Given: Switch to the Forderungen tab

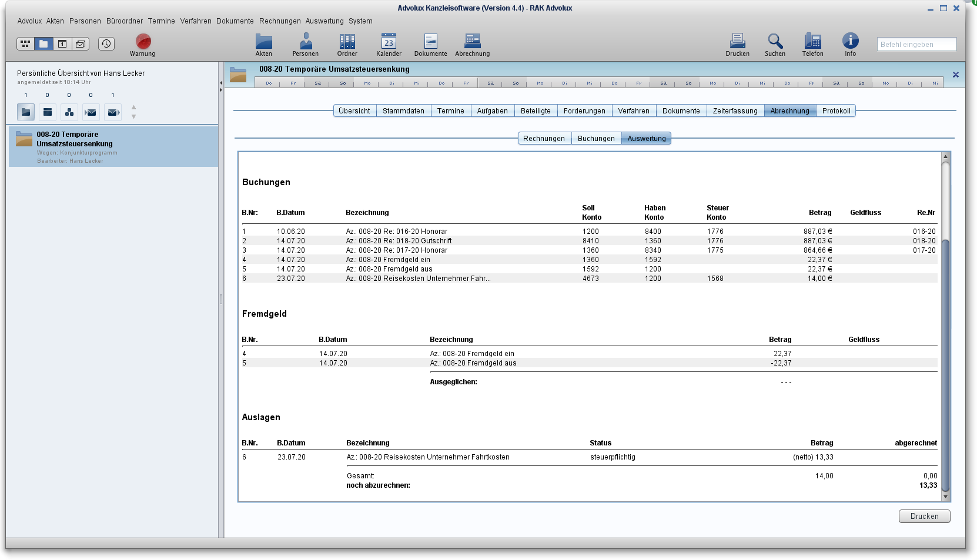Looking at the screenshot, I should (x=584, y=110).
